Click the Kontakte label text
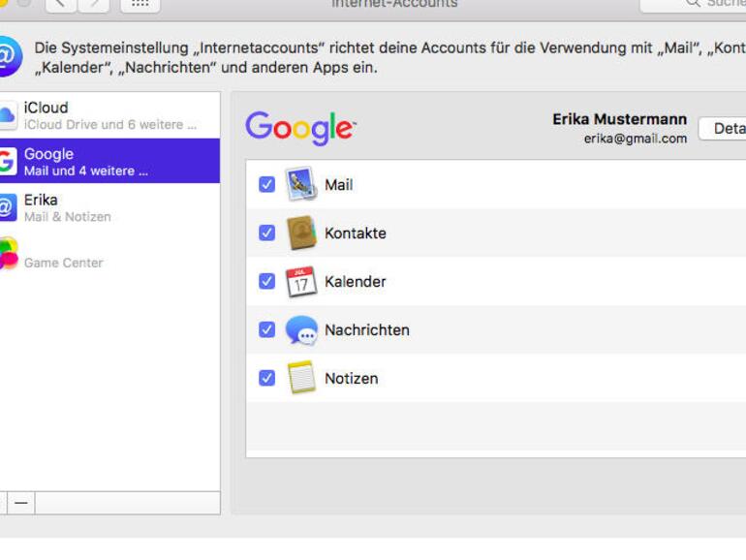746x560 pixels. [356, 233]
